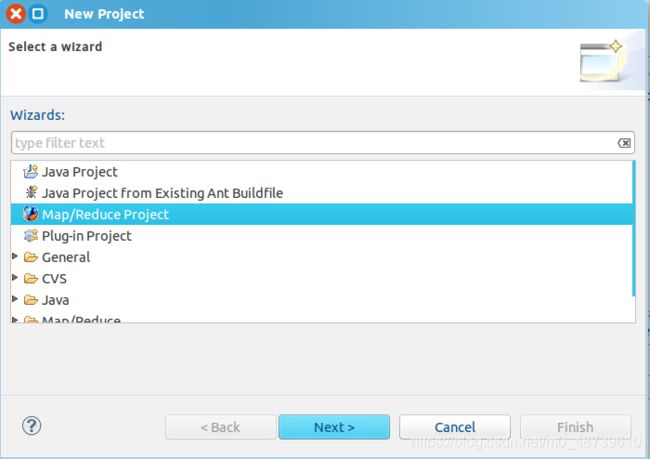Click the ant icon for Existing Ant Buildfile
This screenshot has width=650, height=459.
point(31,192)
